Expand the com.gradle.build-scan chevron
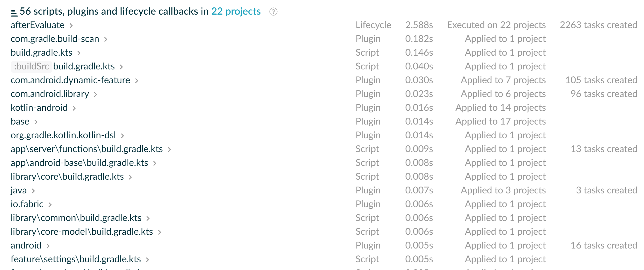644x270 pixels. [x=106, y=39]
